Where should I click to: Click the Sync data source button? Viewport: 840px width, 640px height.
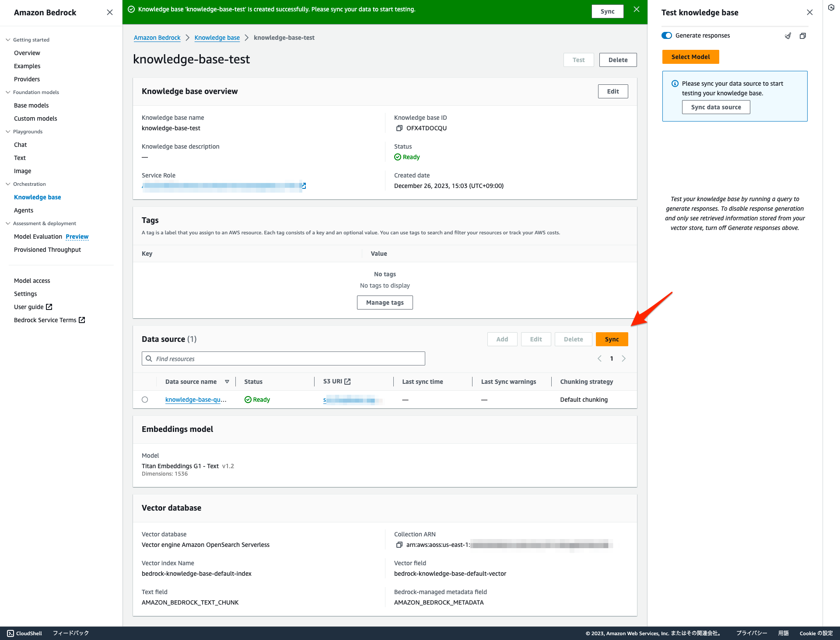[x=716, y=107]
